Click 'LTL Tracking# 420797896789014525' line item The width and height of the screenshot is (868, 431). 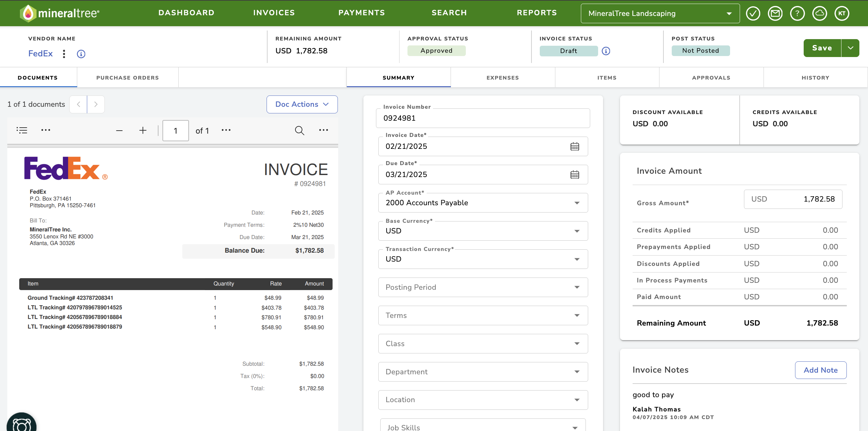(75, 308)
